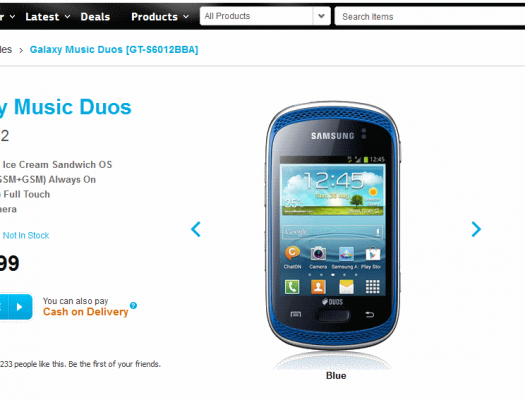Viewport: 525px width, 400px height.
Task: Click the ChatON icon on the phone screen
Action: tap(292, 253)
